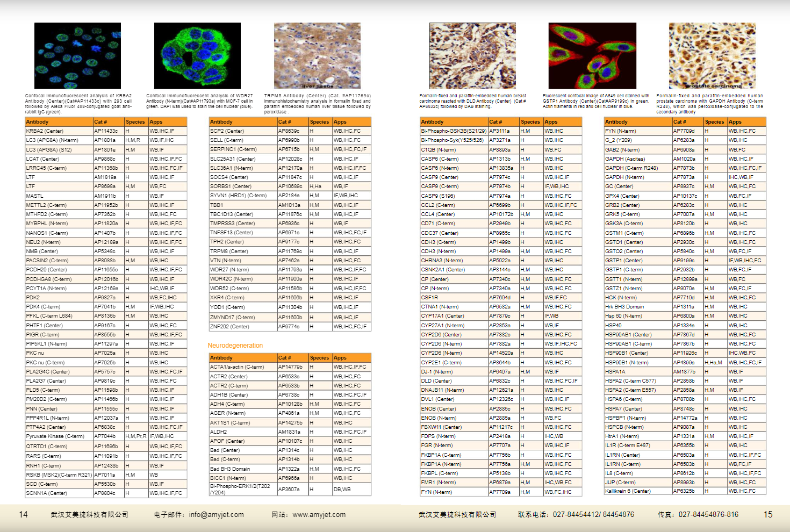Click the KRBA2 confocal immunofluorescent image
The image size is (790, 532).
point(77,56)
